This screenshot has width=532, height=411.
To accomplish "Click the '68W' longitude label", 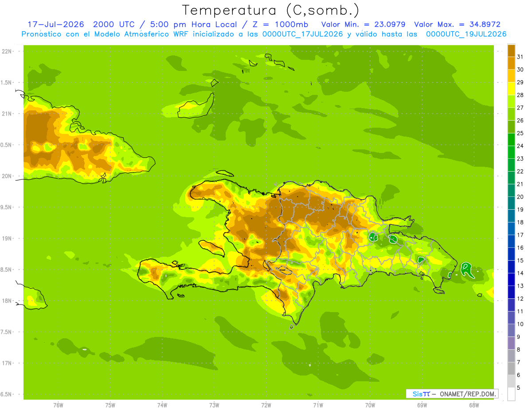I will 474,405.
